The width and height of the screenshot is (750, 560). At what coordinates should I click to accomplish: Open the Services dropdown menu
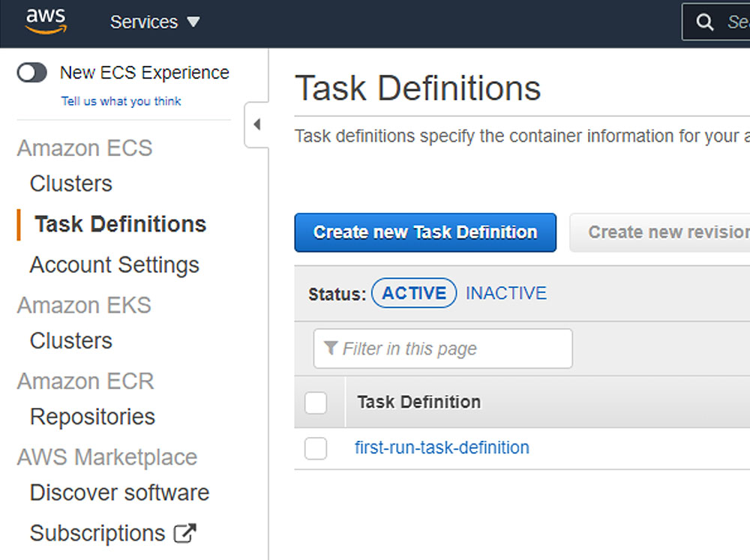[155, 22]
